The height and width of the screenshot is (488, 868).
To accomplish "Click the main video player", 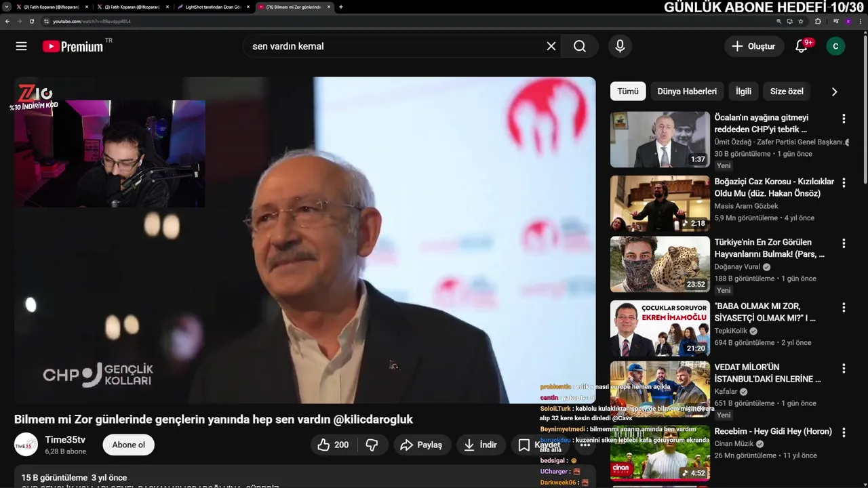I will [304, 240].
